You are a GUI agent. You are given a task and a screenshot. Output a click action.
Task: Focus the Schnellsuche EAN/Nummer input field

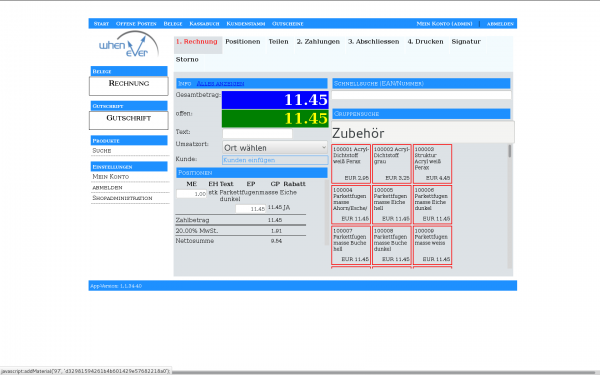421,95
